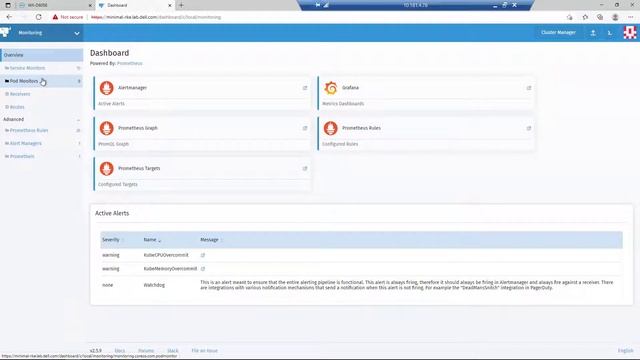Switch to the Dashboard browser tab

click(x=135, y=5)
